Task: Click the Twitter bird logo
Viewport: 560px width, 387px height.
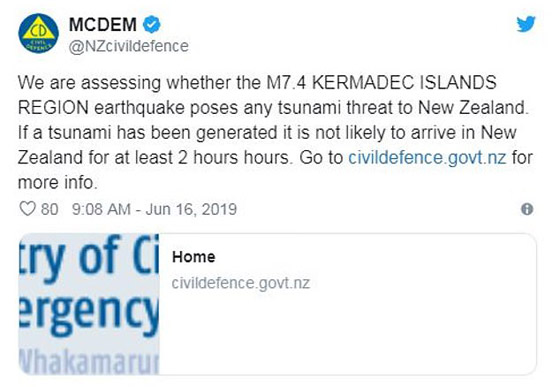Action: (x=526, y=24)
